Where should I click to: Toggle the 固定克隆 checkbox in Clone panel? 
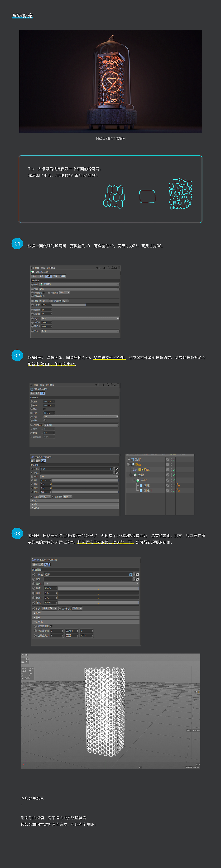[44, 292]
